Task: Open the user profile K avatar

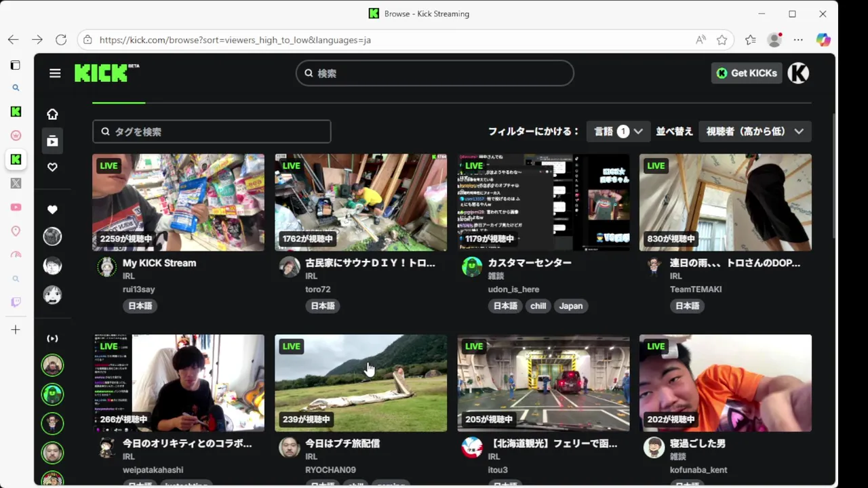Action: point(798,73)
